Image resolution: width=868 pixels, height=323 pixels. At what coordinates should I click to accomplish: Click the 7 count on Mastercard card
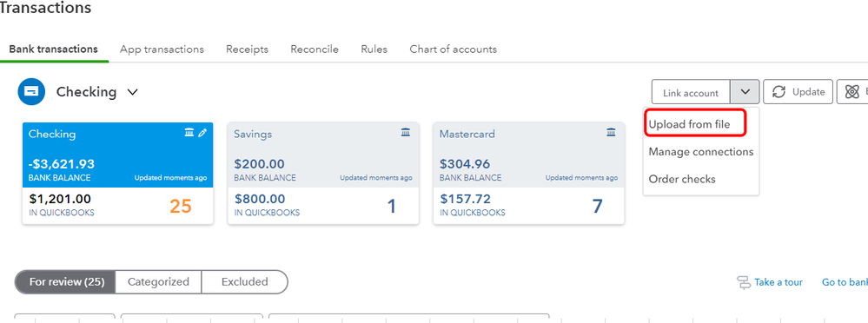(x=597, y=207)
